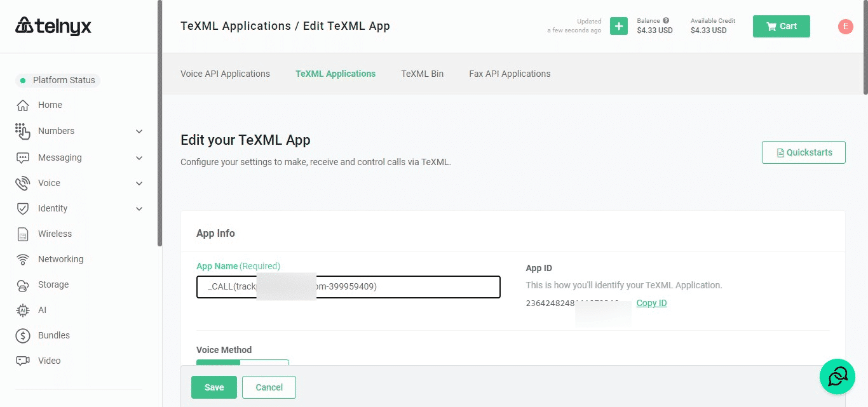The width and height of the screenshot is (868, 407).
Task: Expand the Voice sidebar section chevron
Action: click(139, 183)
